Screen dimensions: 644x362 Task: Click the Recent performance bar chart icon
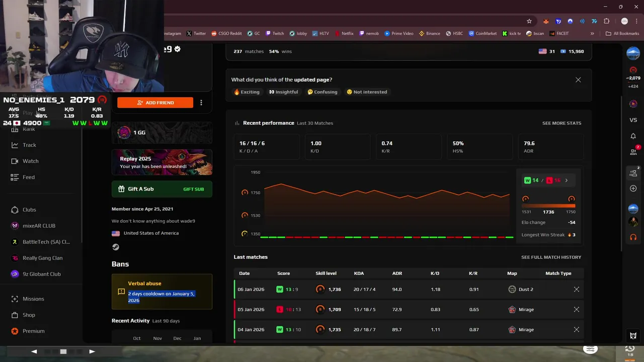point(237,123)
